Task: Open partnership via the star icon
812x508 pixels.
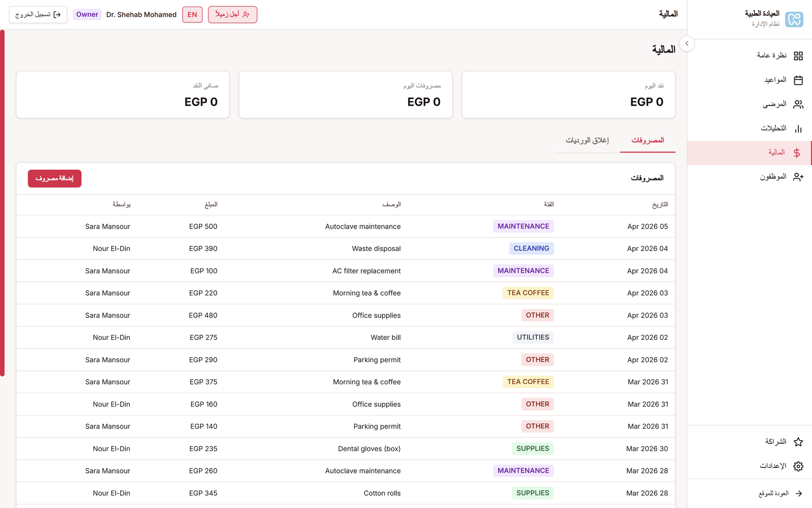Action: click(798, 442)
